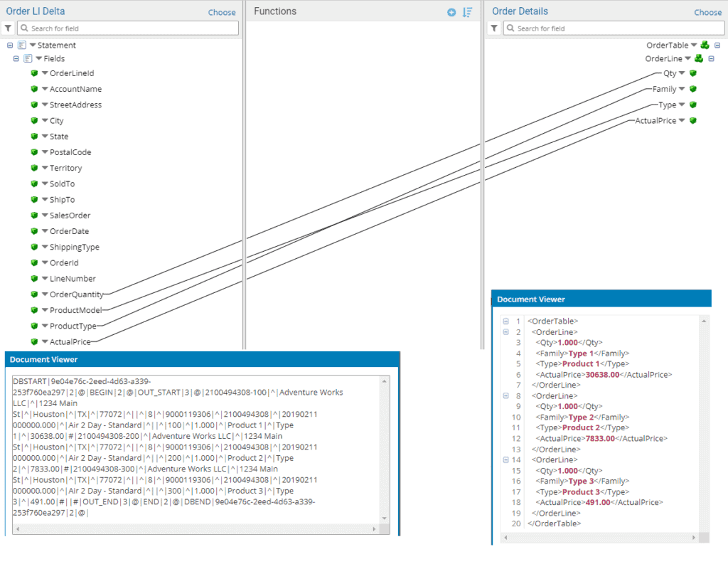Open the dropdown arrow next to Type target field

tap(682, 105)
